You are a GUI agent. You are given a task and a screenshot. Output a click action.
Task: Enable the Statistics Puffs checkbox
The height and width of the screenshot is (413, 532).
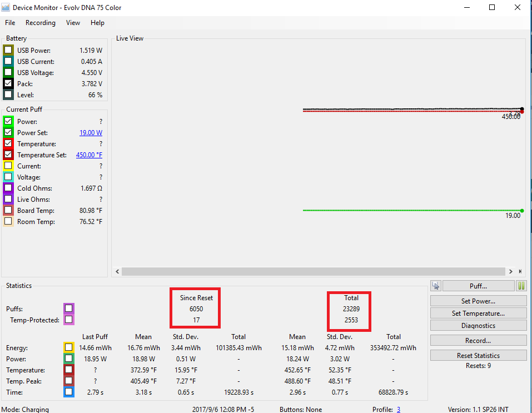tap(69, 308)
